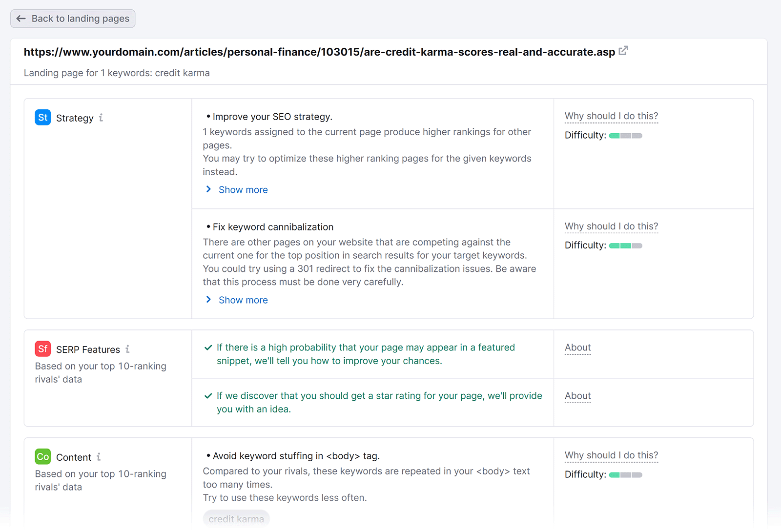The height and width of the screenshot is (532, 781).
Task: Click Why should I do this for keyword cannibalization
Action: click(x=611, y=226)
